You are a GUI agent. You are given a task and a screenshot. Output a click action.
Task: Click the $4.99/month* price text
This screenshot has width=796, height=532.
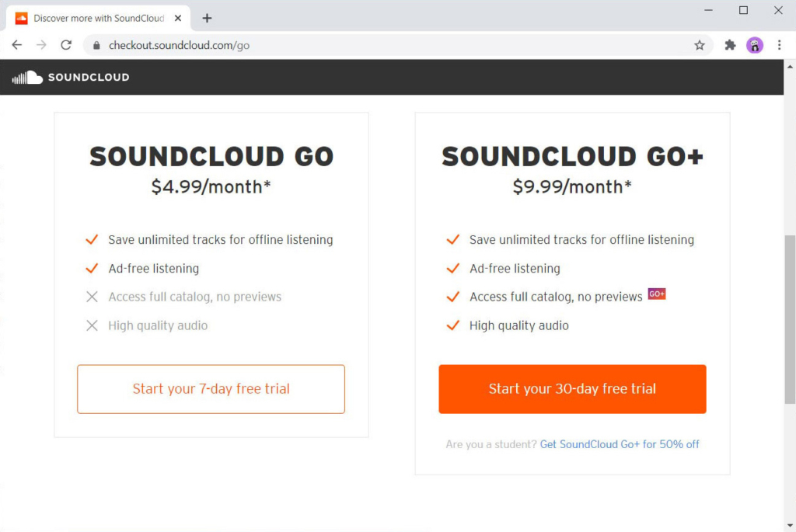(211, 186)
